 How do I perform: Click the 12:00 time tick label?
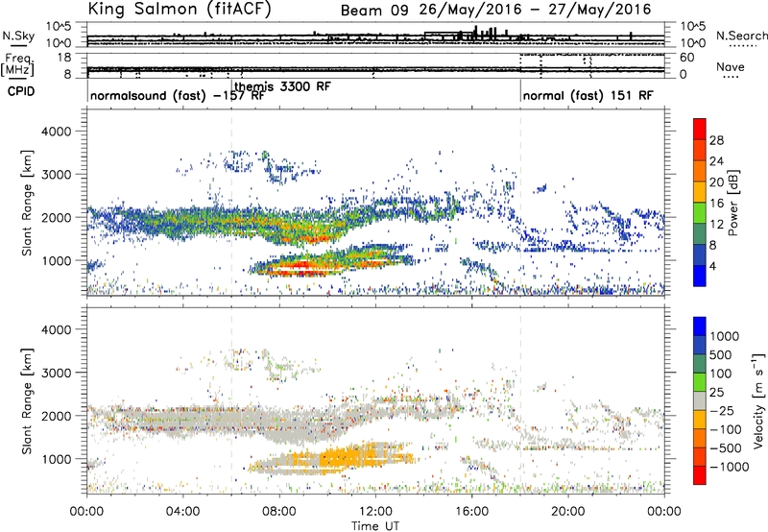click(x=375, y=512)
